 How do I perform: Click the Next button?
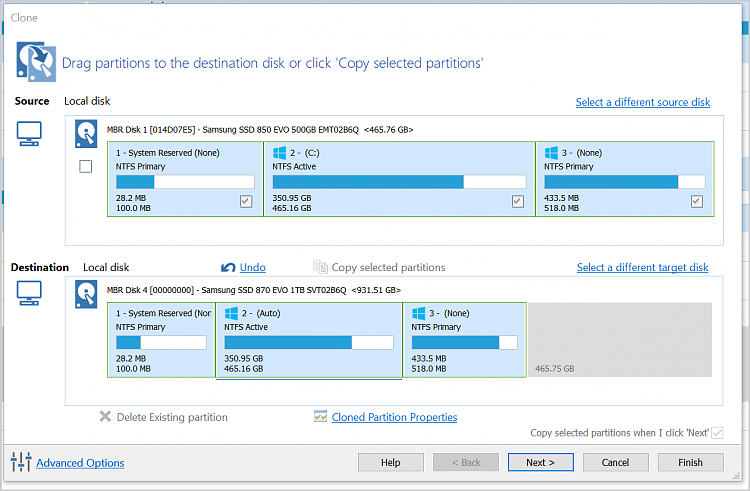[x=540, y=462]
